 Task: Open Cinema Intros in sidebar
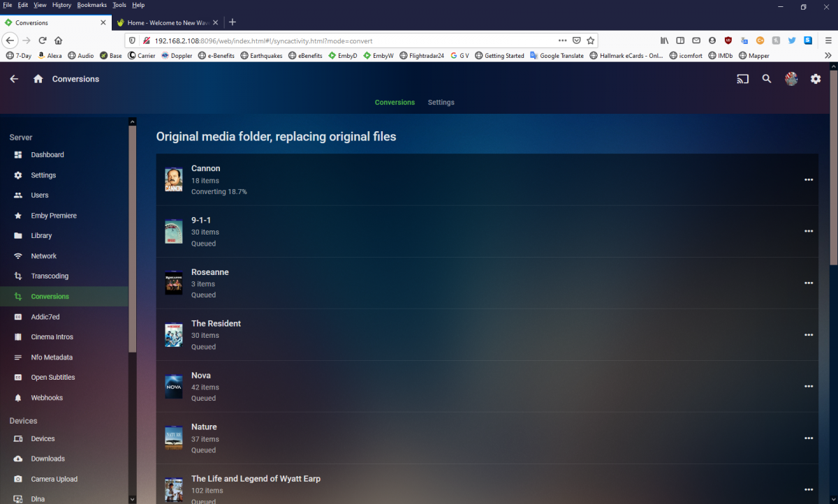point(64,337)
